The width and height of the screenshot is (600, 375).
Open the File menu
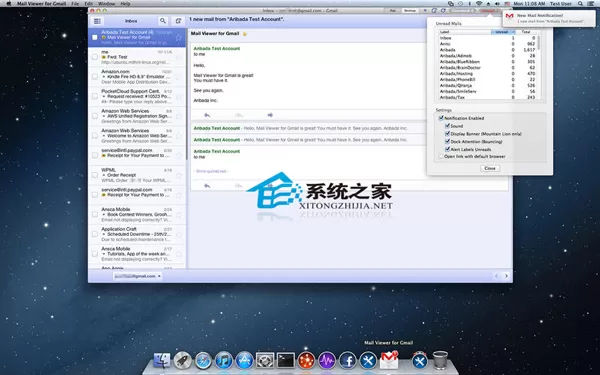click(75, 3)
